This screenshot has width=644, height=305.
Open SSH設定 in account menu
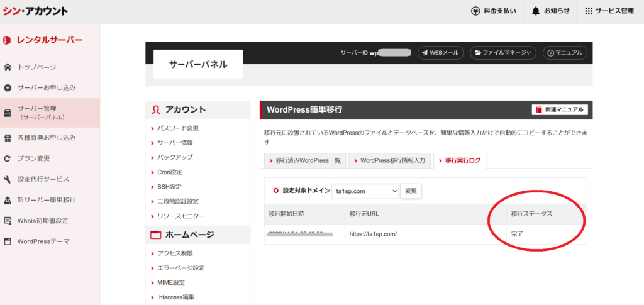coord(169,187)
